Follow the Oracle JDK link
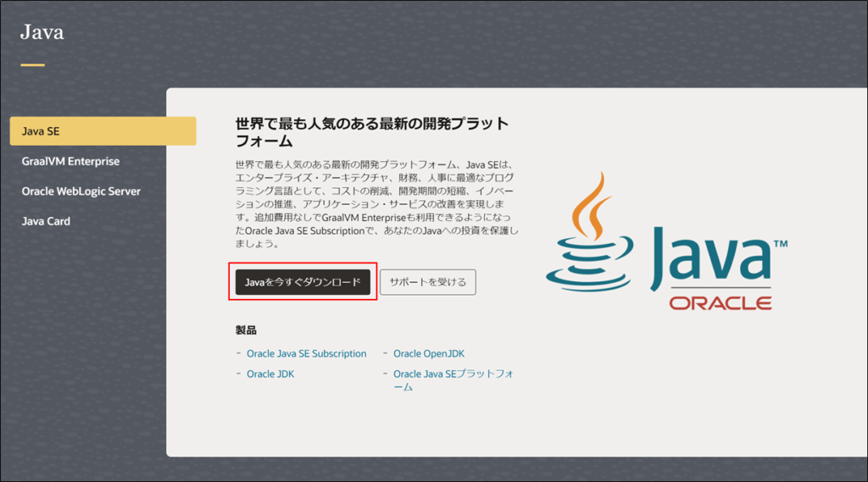 pos(270,374)
